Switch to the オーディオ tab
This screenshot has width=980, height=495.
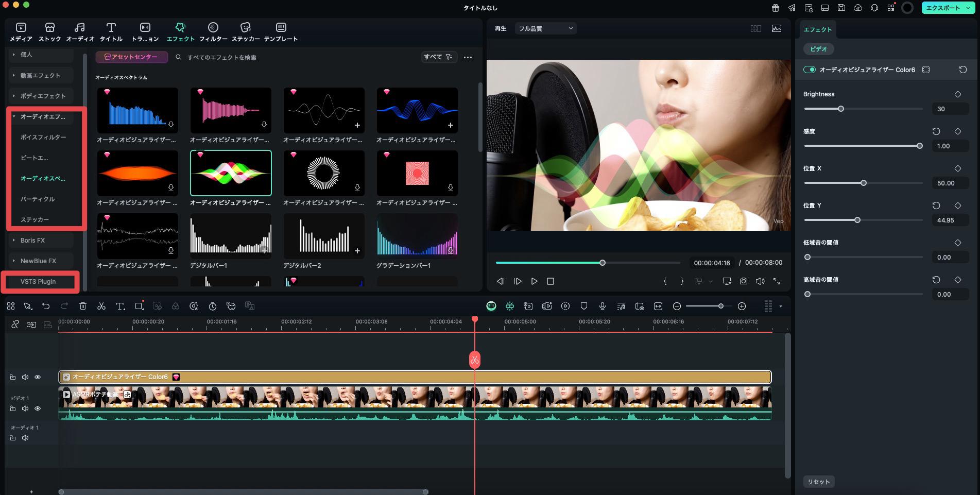pyautogui.click(x=80, y=32)
